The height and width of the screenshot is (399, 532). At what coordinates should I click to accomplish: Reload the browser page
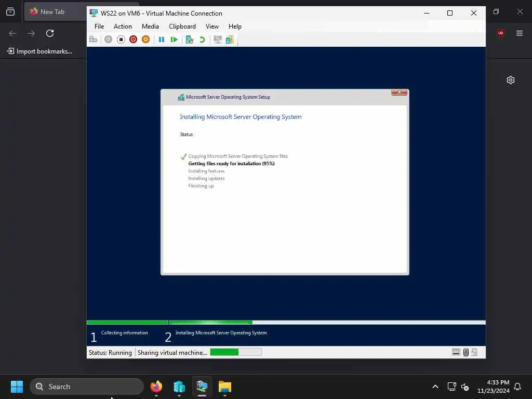50,33
